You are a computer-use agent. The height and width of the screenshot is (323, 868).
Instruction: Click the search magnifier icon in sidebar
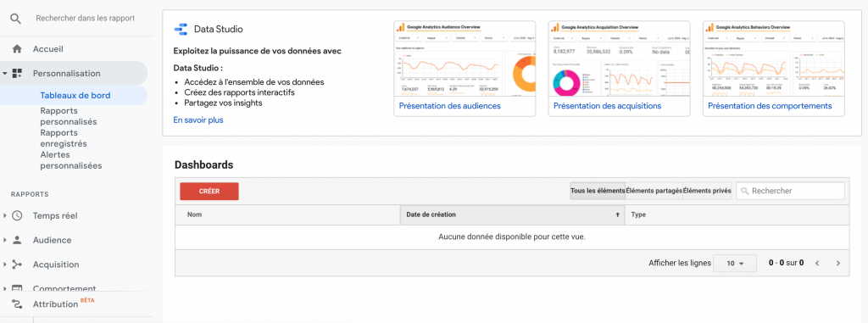16,19
